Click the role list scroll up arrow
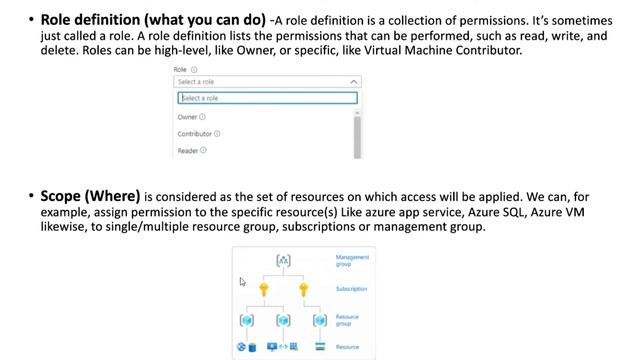 pos(358,112)
